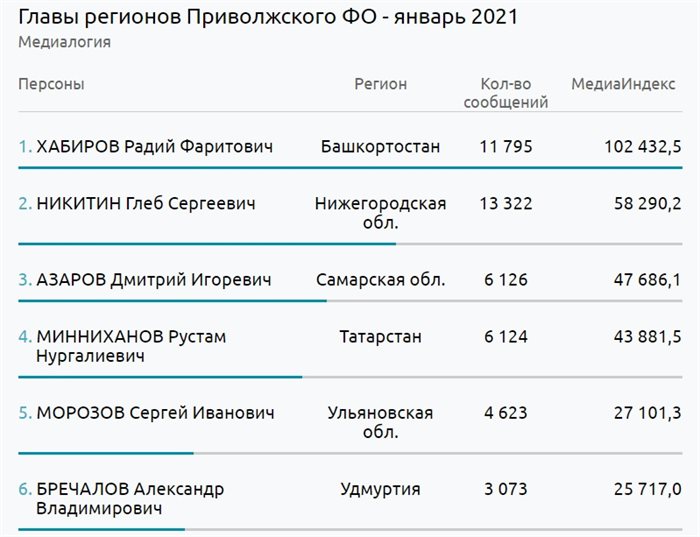Click the Персоны column header
Image resolution: width=700 pixels, height=537 pixels.
pos(51,85)
